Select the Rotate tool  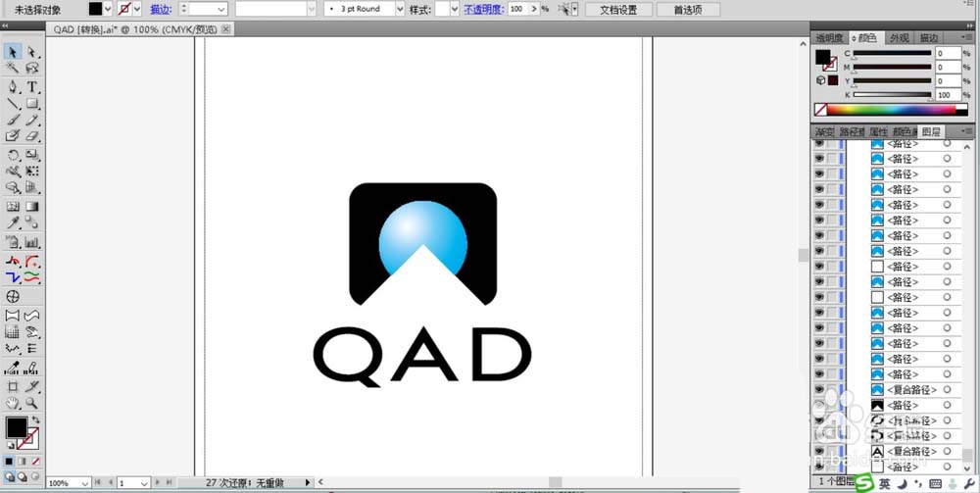pyautogui.click(x=13, y=154)
